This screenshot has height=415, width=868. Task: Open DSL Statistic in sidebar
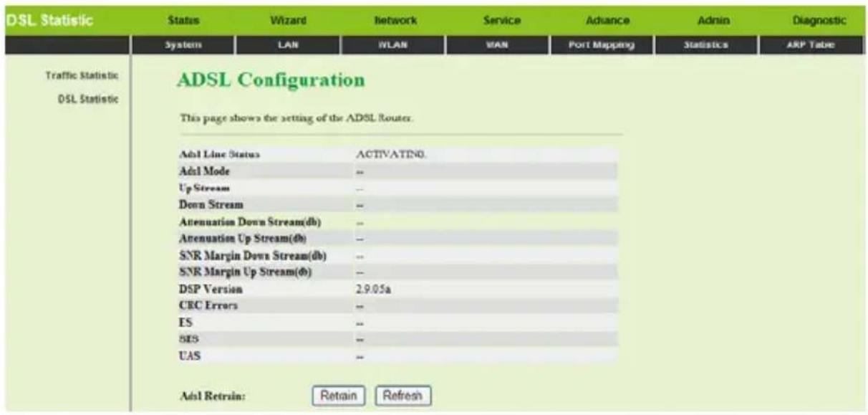(x=89, y=98)
